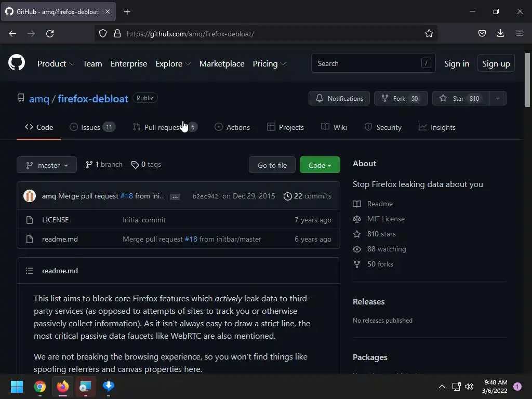This screenshot has width=532, height=399.
Task: Open the firefox-debloat repo link
Action: [93, 99]
